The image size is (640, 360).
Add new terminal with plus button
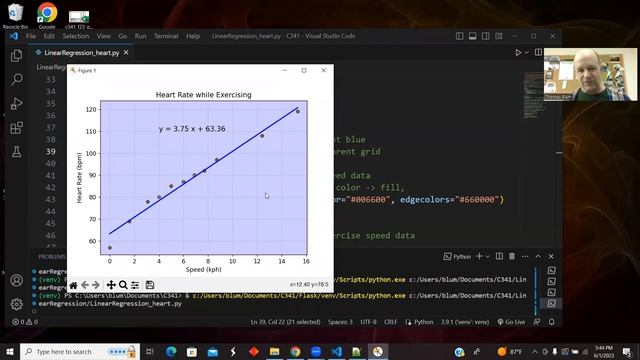click(x=479, y=256)
